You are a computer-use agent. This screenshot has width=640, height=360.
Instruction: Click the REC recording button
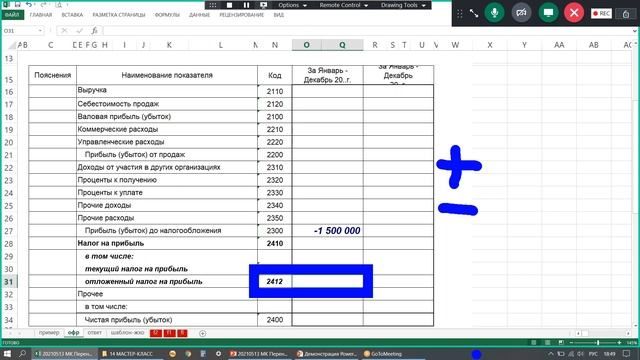tap(601, 13)
